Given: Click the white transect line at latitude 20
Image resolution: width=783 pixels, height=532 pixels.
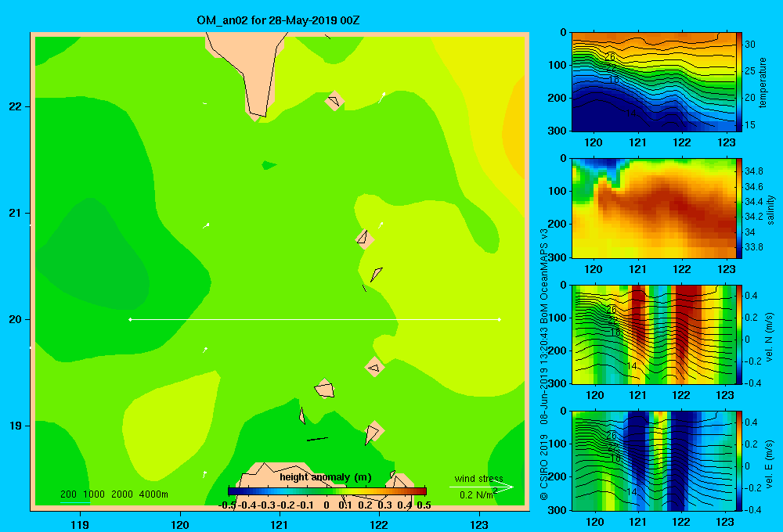Looking at the screenshot, I should [315, 319].
